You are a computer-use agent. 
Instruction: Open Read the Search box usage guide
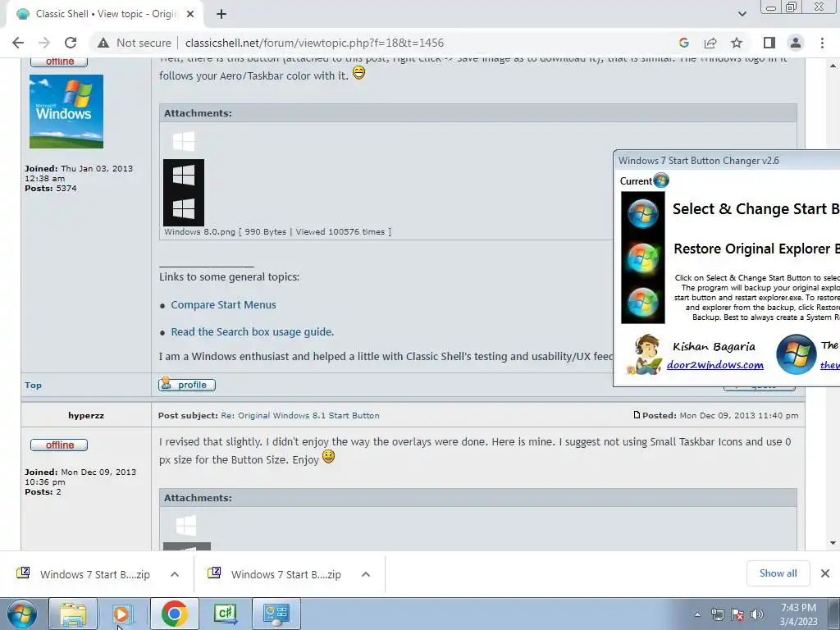point(253,332)
